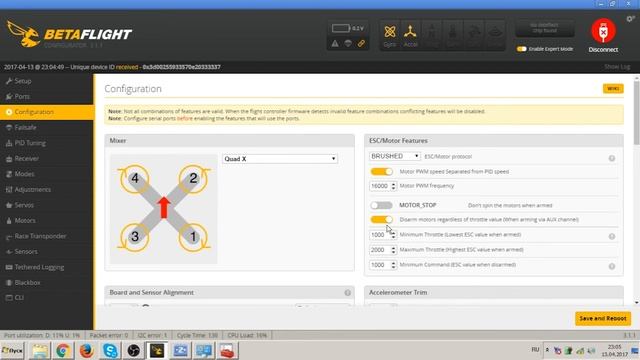Toggle Enable Expert Mode switch
Screen dimensions: 640x360
tap(522, 49)
